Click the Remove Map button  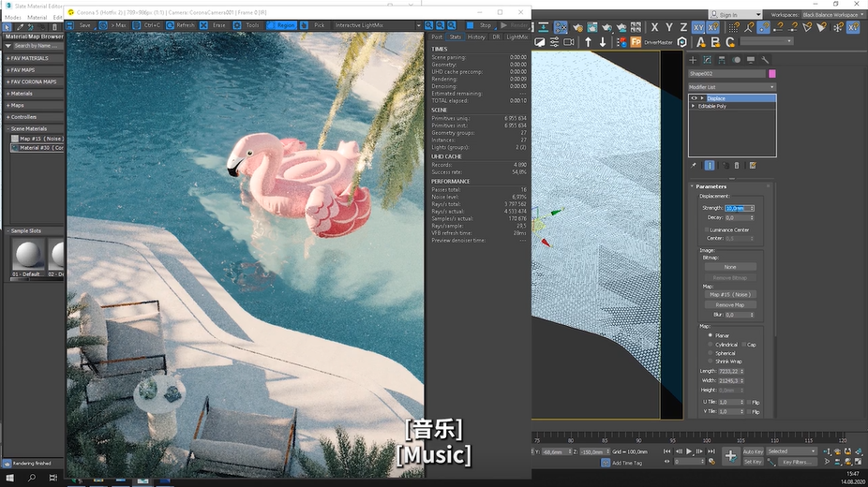[730, 305]
